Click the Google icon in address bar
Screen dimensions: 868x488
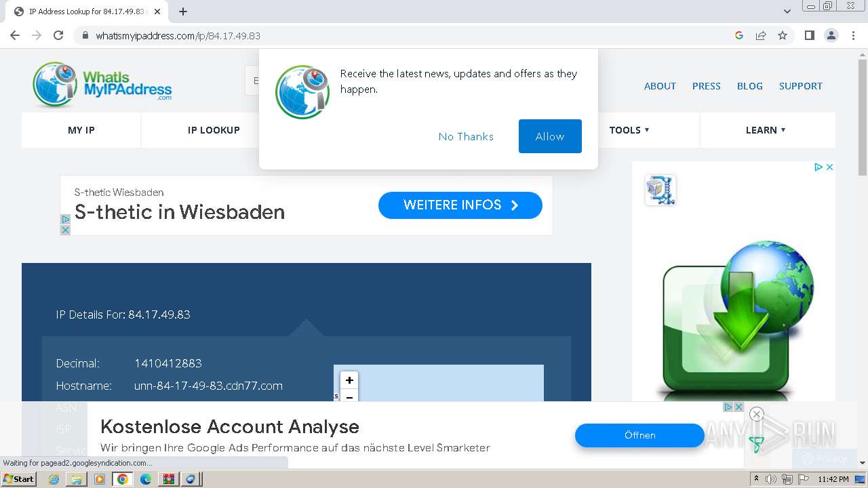click(x=739, y=35)
